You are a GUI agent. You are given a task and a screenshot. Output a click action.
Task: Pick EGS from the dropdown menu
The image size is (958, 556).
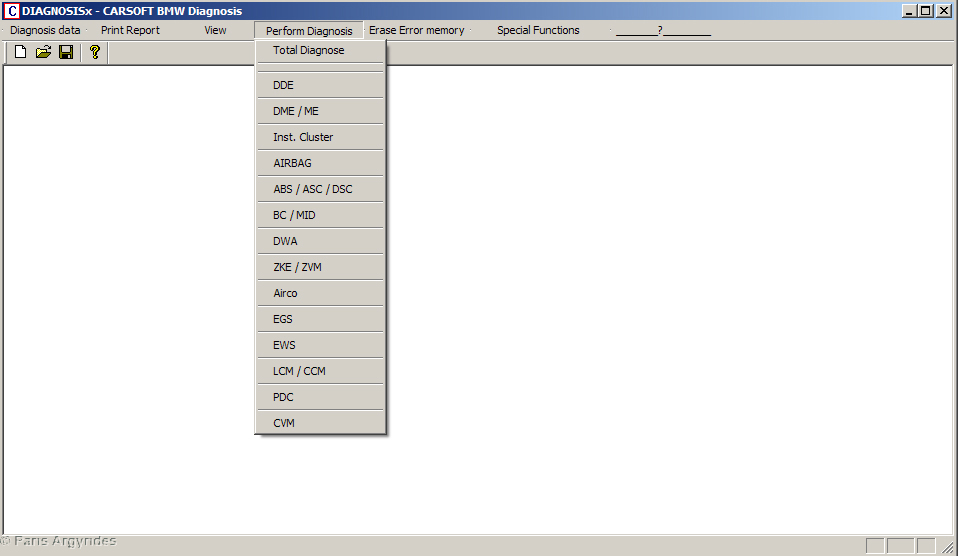(x=321, y=319)
